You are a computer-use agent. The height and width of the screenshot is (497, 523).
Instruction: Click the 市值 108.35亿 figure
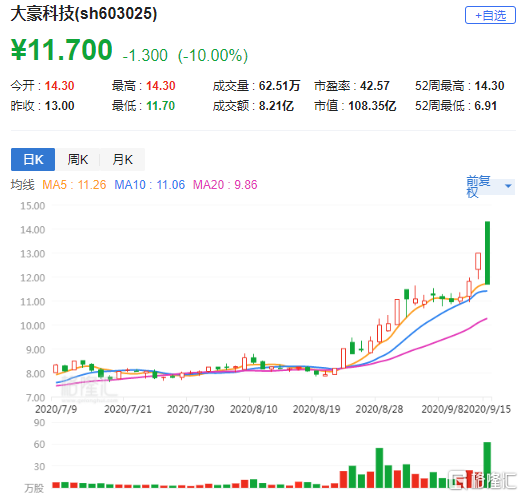coord(372,106)
